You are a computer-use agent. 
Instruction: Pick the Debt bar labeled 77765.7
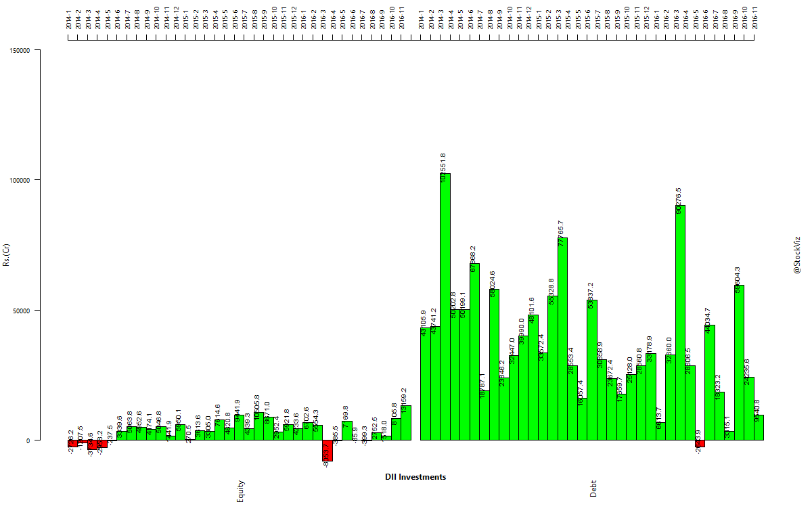[563, 339]
